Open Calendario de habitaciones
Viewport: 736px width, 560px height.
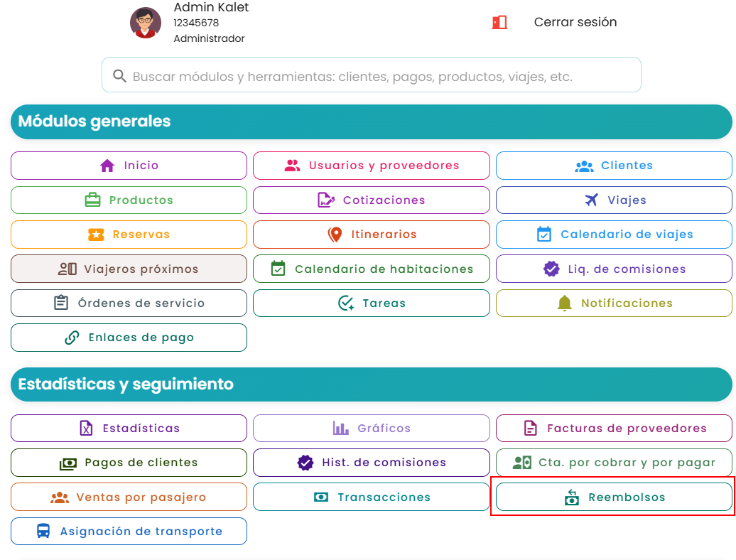coord(372,269)
